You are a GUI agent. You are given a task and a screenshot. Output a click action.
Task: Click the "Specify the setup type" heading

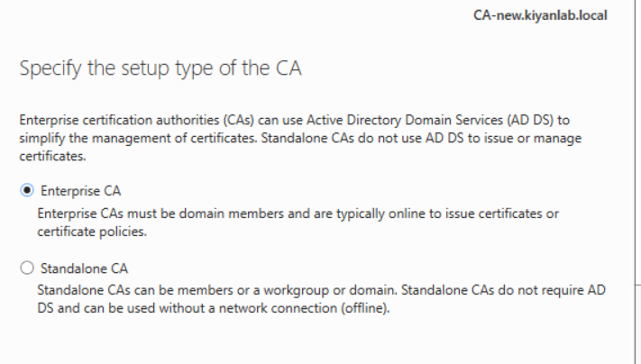click(x=160, y=69)
